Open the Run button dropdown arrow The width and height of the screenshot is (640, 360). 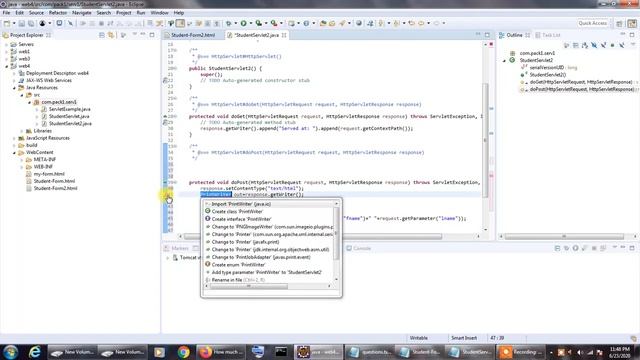coord(250,24)
